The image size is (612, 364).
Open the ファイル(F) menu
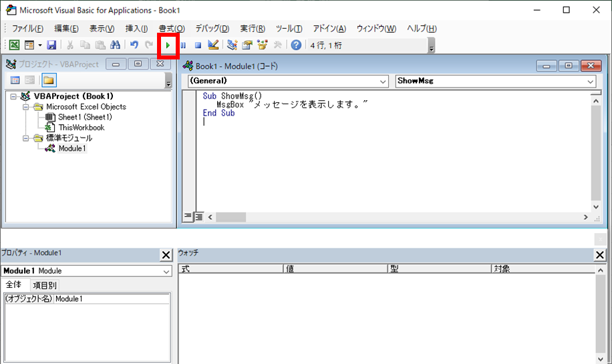click(27, 29)
